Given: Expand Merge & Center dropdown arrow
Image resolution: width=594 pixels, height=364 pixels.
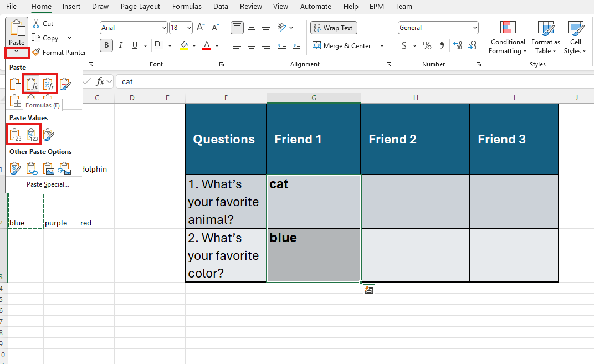Looking at the screenshot, I should pyautogui.click(x=382, y=46).
